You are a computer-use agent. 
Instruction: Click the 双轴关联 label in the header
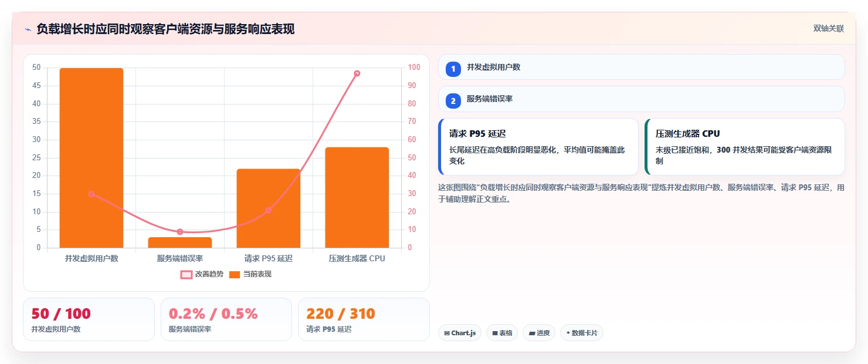pyautogui.click(x=828, y=29)
